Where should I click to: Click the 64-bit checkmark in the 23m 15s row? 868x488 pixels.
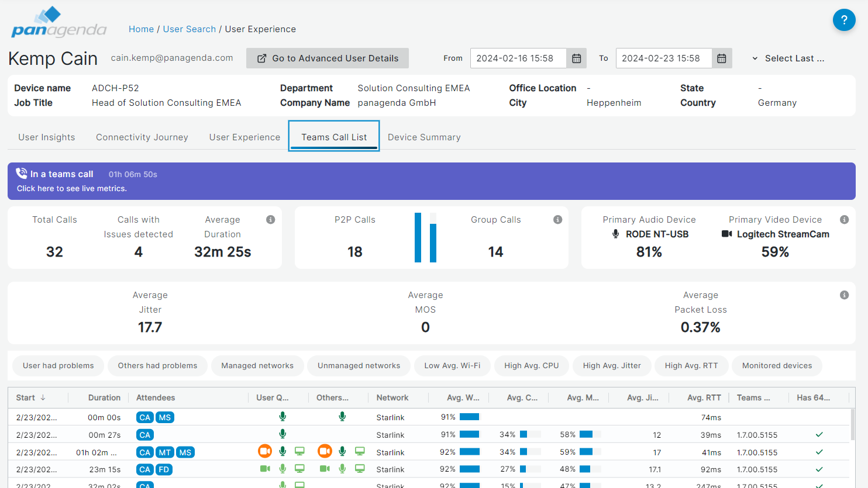pyautogui.click(x=819, y=469)
